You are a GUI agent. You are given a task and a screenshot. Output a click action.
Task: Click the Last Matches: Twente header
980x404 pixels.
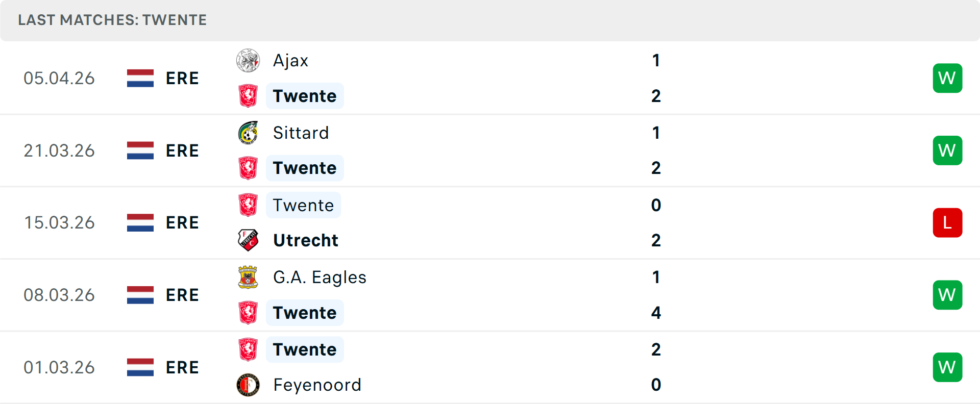point(112,20)
